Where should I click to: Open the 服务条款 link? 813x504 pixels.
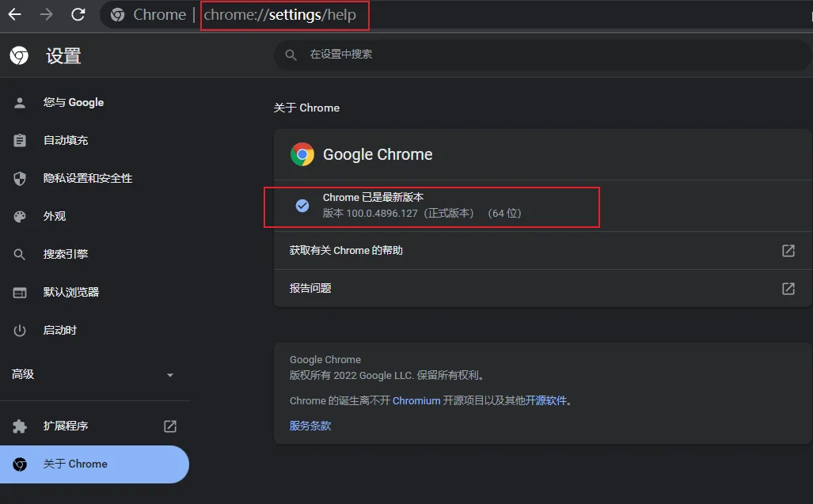point(310,426)
